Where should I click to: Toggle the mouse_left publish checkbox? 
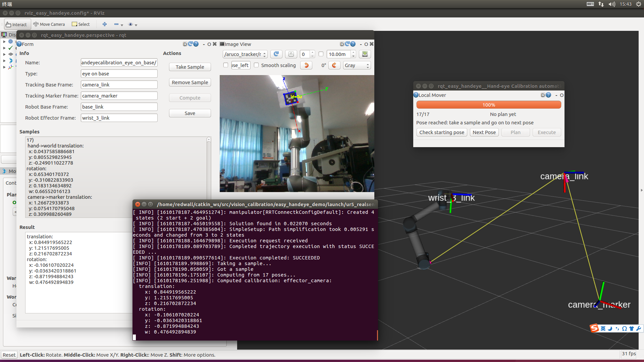tap(226, 65)
